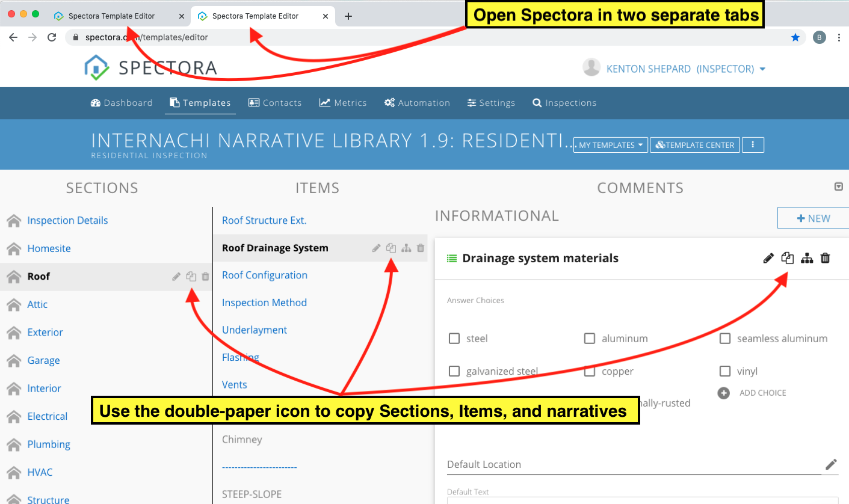The height and width of the screenshot is (504, 849).
Task: Select the Roof Configuration item
Action: [265, 275]
